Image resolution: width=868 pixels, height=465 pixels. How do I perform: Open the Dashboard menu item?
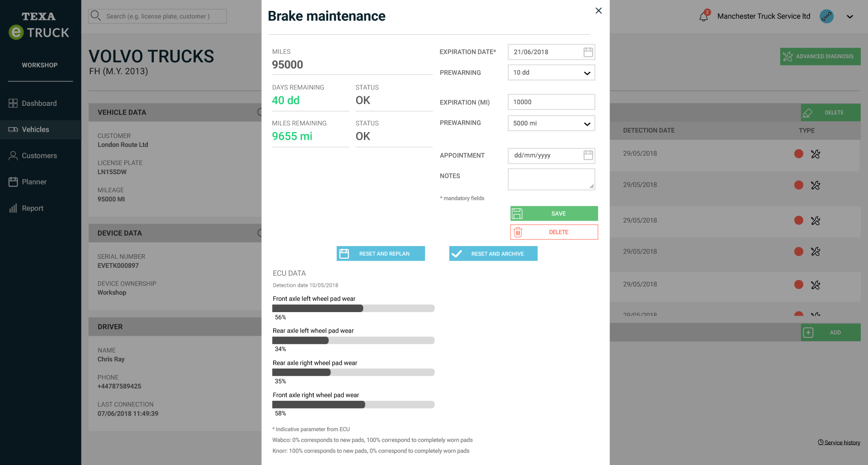[x=40, y=103]
